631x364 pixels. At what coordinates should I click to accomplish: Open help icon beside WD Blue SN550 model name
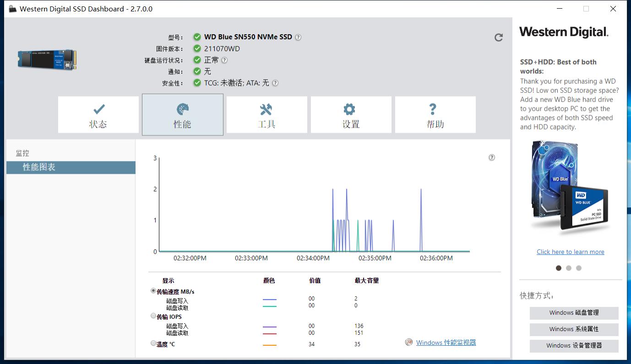pyautogui.click(x=298, y=37)
